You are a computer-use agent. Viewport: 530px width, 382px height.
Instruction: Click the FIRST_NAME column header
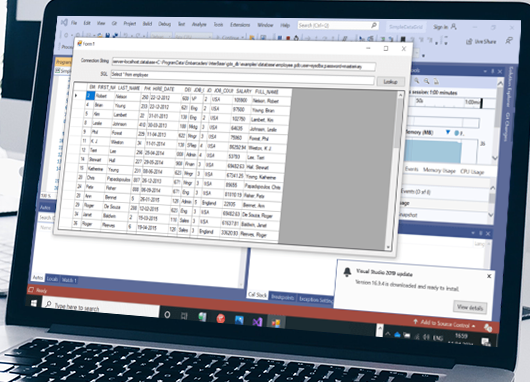click(106, 87)
